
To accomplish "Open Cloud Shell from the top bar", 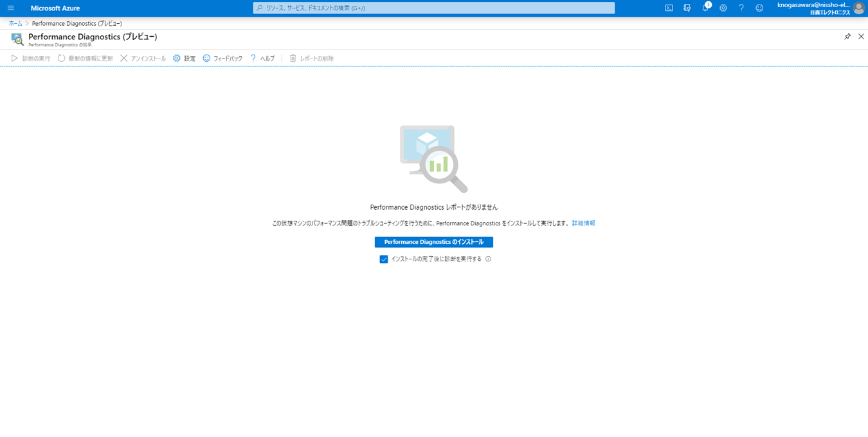I will point(669,8).
